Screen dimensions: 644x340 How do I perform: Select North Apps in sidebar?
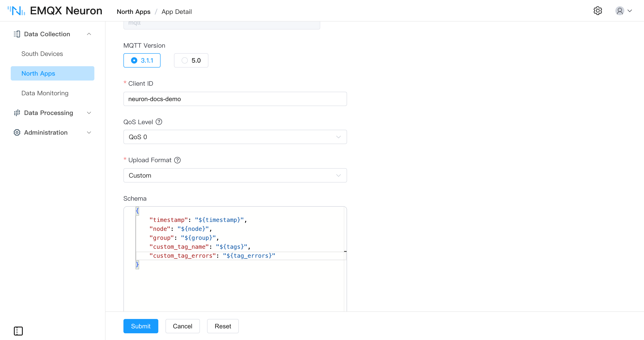53,73
